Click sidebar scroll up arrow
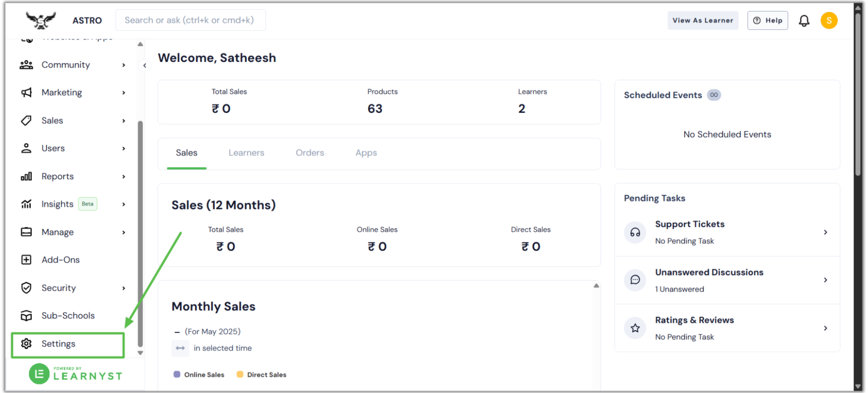This screenshot has width=868, height=393. coord(140,44)
